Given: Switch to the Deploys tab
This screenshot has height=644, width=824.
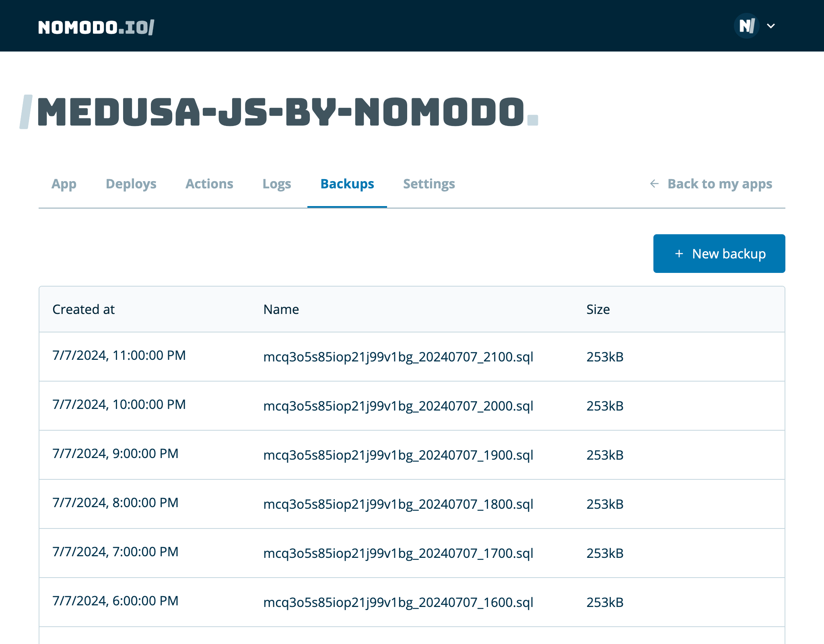Looking at the screenshot, I should click(131, 184).
